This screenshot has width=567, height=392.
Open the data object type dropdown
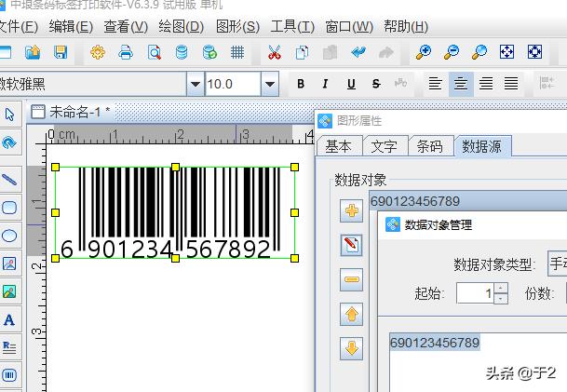(557, 264)
